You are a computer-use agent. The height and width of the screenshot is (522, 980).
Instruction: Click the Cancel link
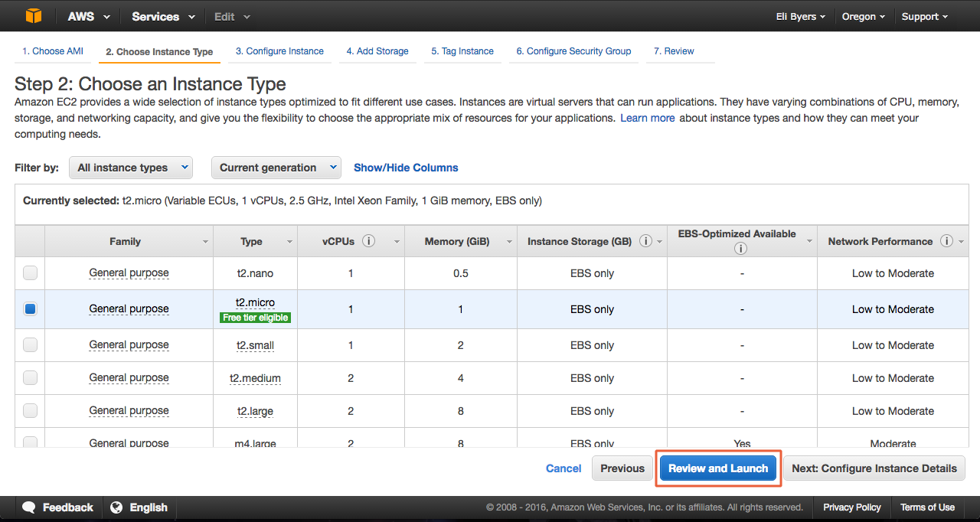(563, 468)
